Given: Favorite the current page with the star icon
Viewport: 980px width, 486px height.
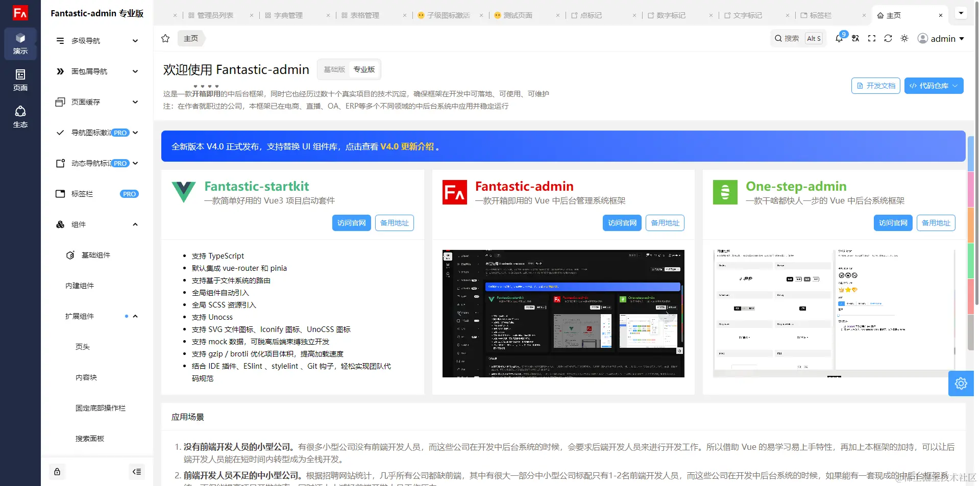Looking at the screenshot, I should point(165,38).
